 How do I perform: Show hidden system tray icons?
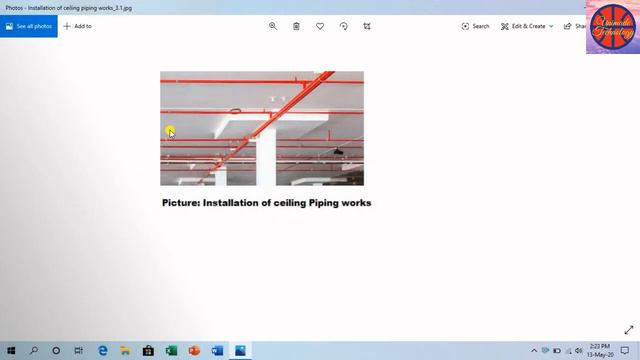point(534,351)
